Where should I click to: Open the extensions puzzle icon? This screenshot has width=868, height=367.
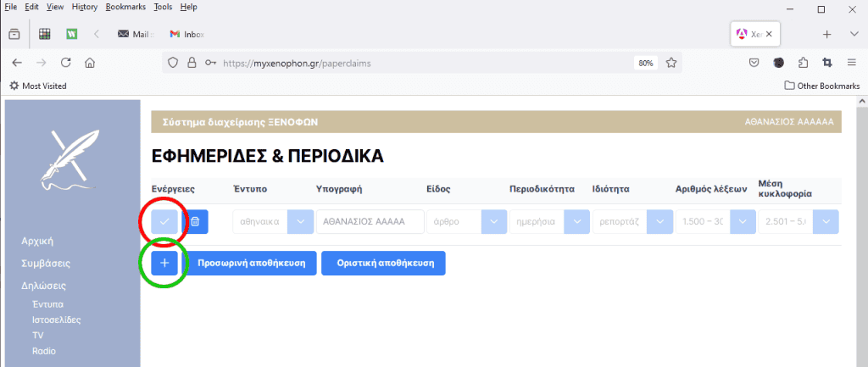click(803, 63)
